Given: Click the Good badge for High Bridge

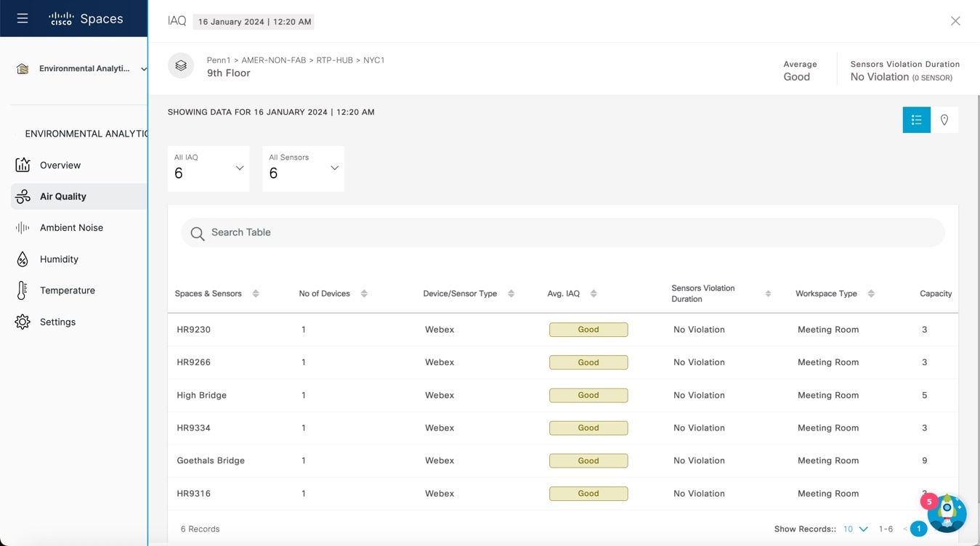Looking at the screenshot, I should [588, 395].
